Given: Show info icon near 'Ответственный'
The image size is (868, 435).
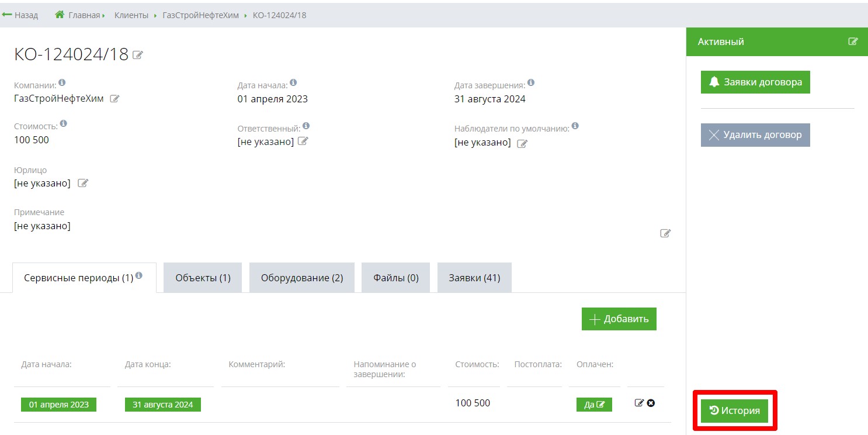Looking at the screenshot, I should click(x=306, y=126).
